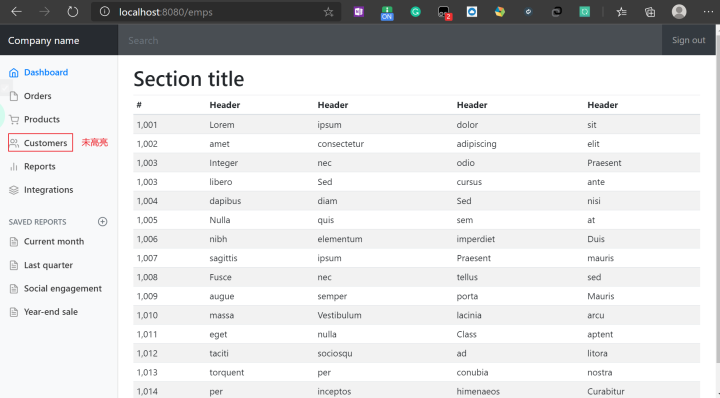Screen dimensions: 720x398
Task: Click the SAVED REPORTS label
Action: 37,222
